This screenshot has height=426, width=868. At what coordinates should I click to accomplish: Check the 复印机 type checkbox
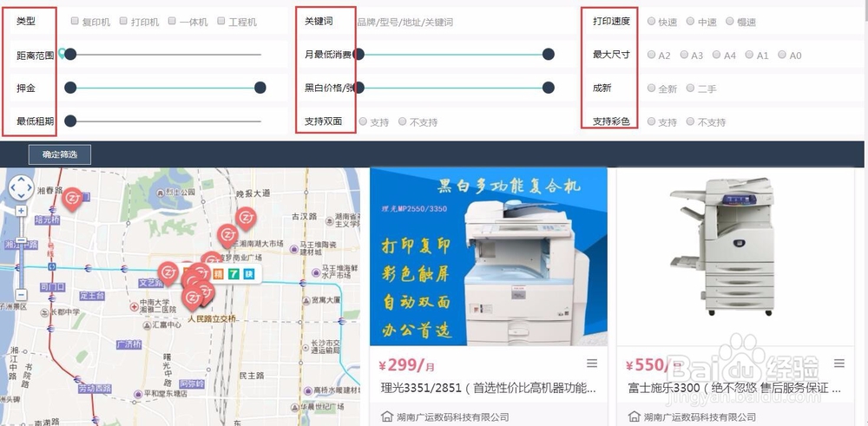click(x=75, y=22)
